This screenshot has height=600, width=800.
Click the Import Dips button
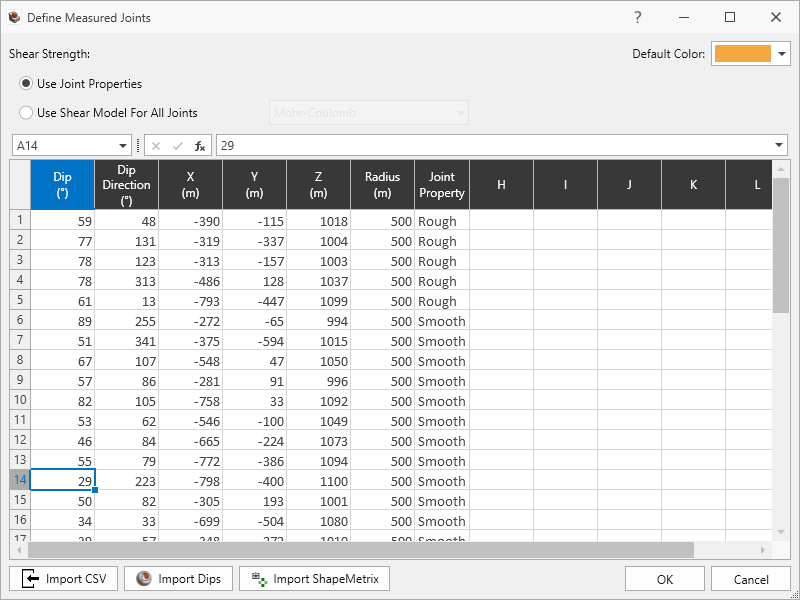coord(179,579)
